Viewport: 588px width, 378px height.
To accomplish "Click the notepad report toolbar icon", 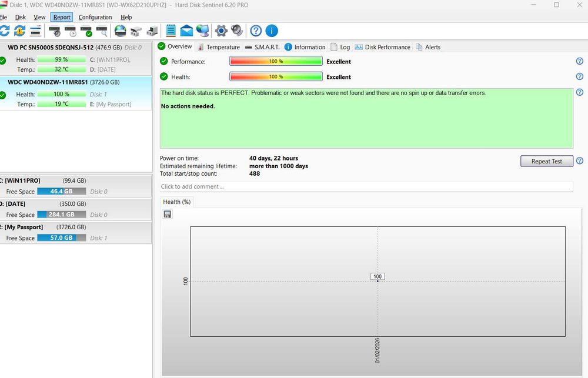I will (171, 31).
